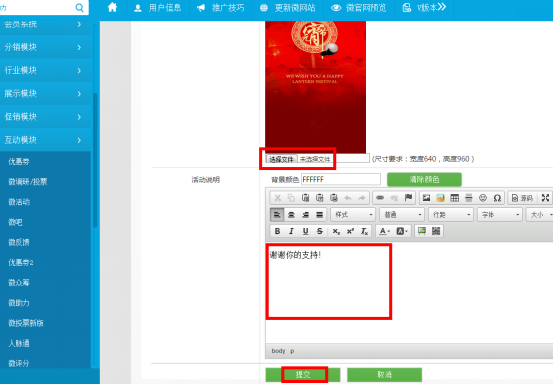
Task: Toggle source code view 源码
Action: (522, 198)
